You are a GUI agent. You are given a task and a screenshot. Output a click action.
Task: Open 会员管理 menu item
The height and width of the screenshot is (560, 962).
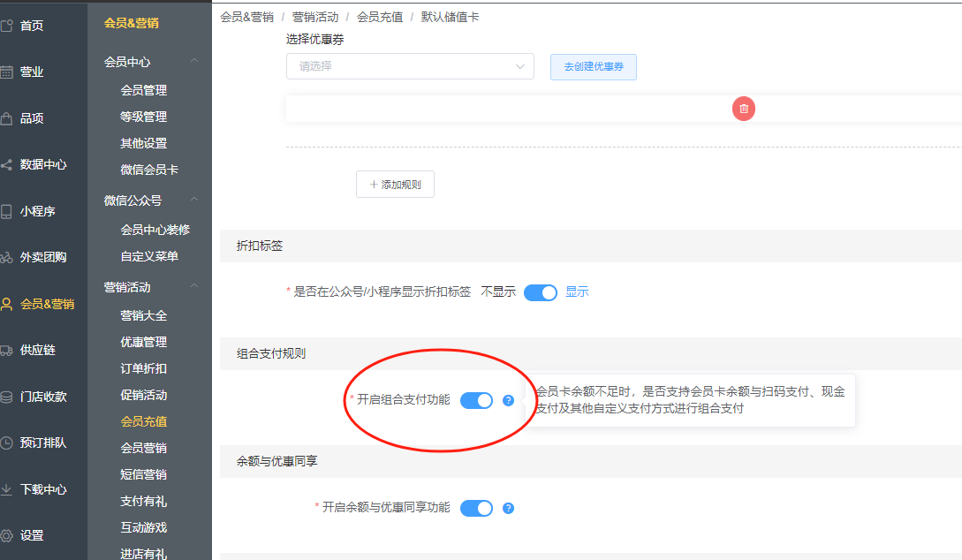(x=144, y=90)
